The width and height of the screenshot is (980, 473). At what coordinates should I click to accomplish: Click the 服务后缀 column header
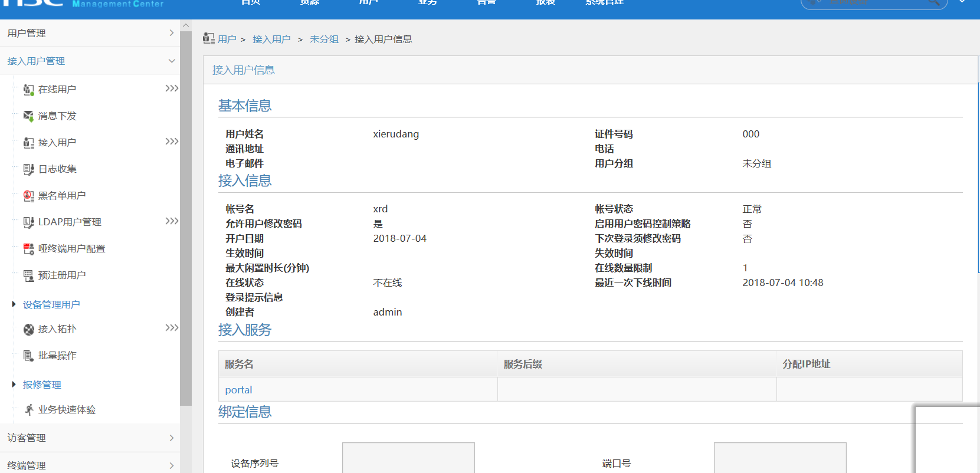[637, 364]
